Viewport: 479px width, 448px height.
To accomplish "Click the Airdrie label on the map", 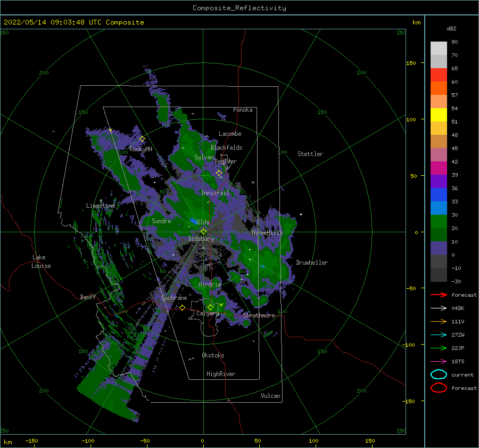I will 210,284.
